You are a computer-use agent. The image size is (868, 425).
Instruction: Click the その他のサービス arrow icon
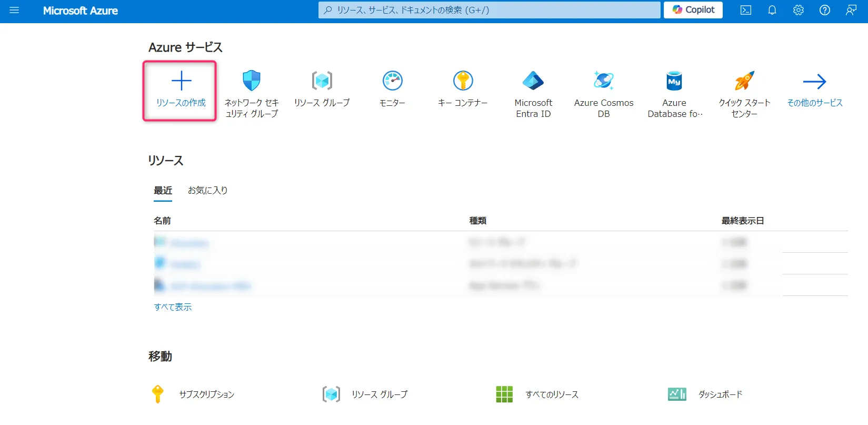815,81
